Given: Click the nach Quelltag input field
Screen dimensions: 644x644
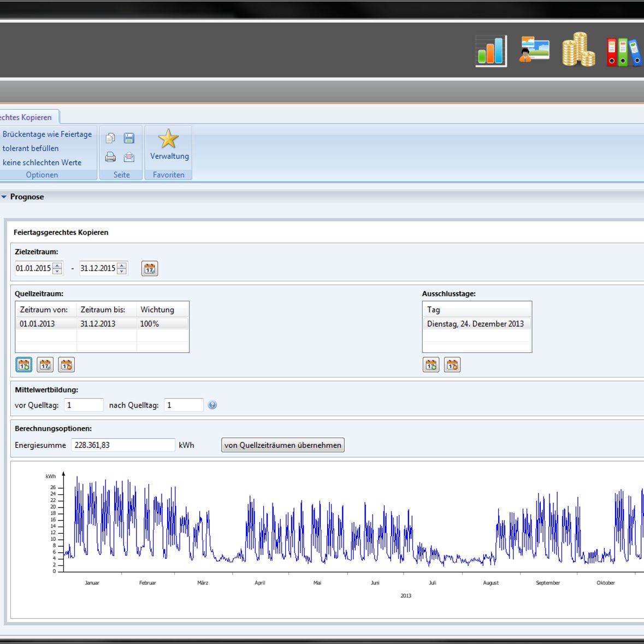Looking at the screenshot, I should pos(184,405).
